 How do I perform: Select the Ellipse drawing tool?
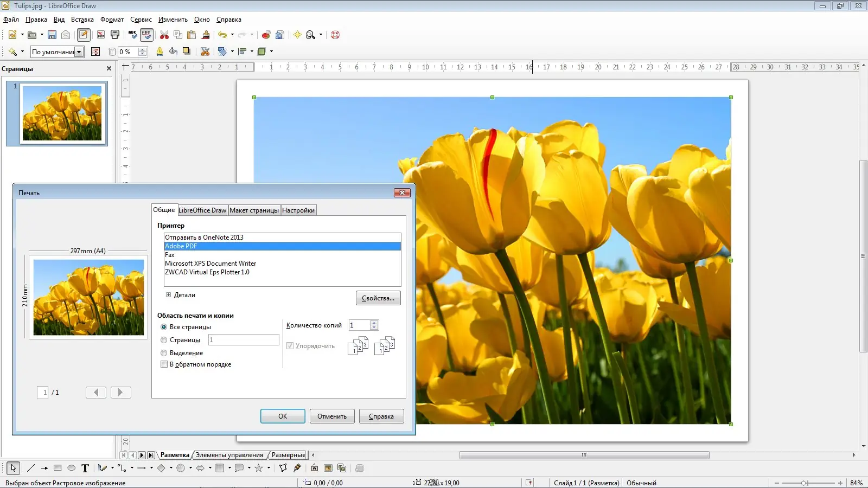pos(71,468)
